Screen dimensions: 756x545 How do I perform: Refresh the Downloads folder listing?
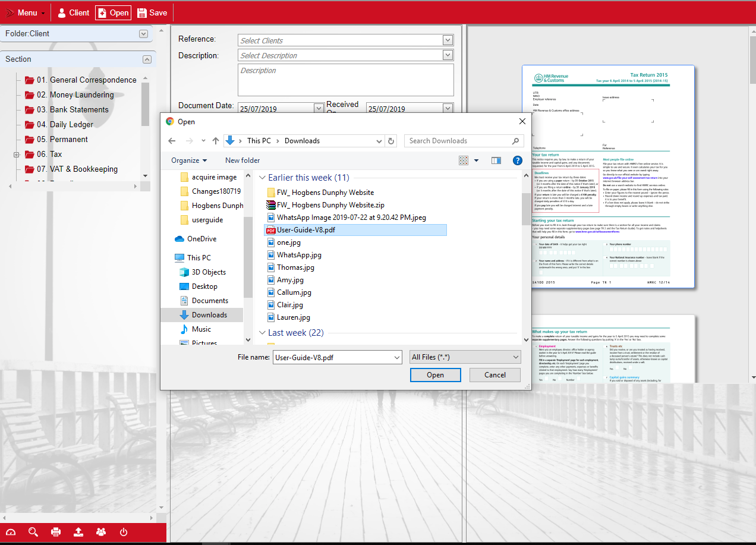[x=391, y=141]
